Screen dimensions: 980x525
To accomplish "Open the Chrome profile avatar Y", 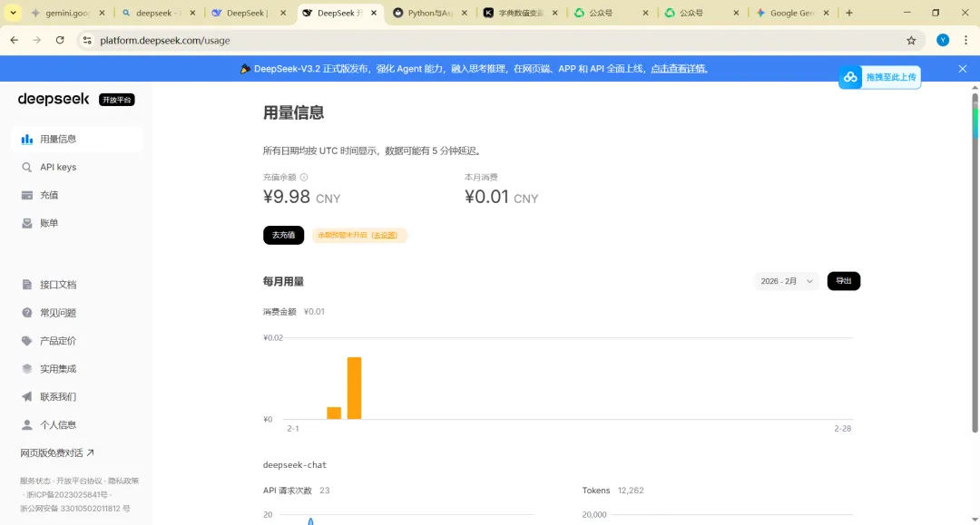I will pyautogui.click(x=943, y=41).
